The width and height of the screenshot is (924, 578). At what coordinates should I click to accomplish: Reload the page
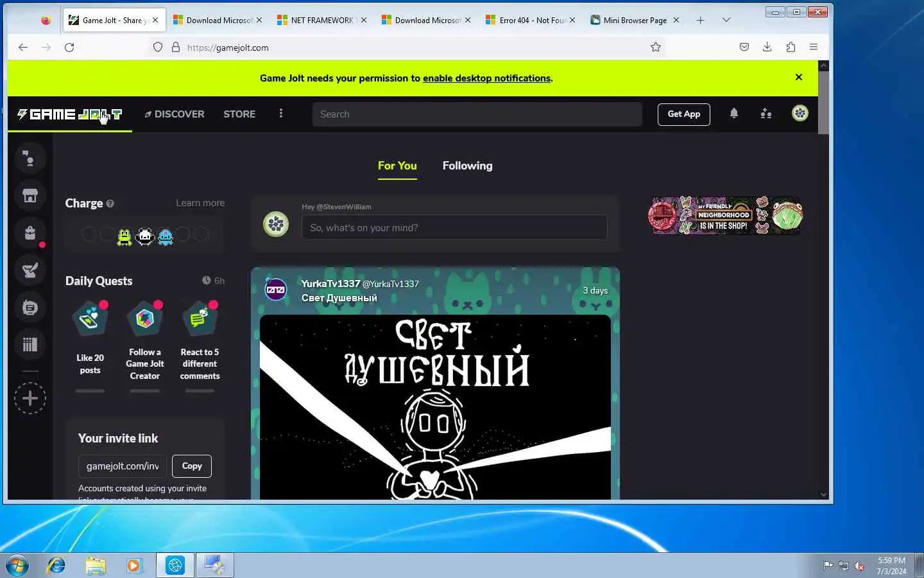[69, 47]
